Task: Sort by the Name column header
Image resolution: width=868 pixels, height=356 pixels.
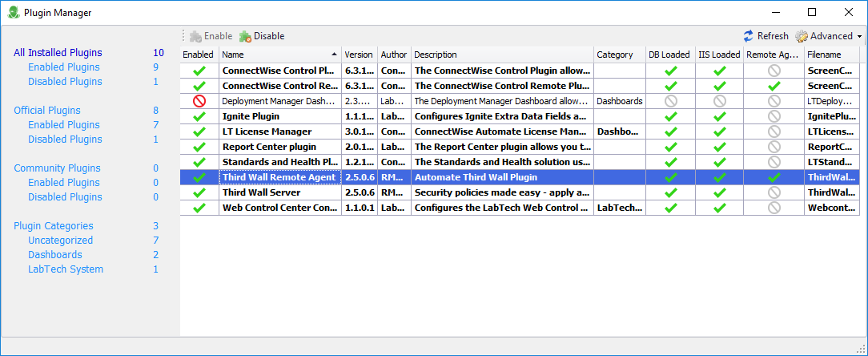Action: (280, 55)
